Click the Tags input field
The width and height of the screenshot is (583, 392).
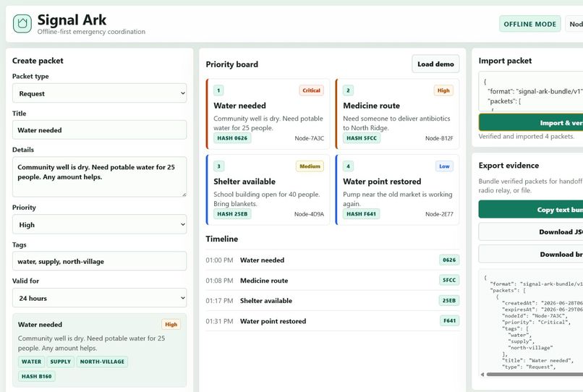point(100,261)
